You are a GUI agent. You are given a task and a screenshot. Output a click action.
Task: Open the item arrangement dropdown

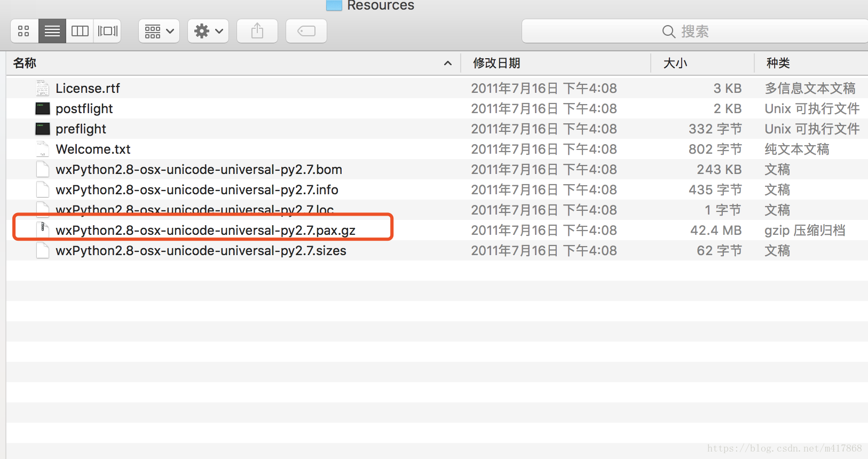click(159, 31)
